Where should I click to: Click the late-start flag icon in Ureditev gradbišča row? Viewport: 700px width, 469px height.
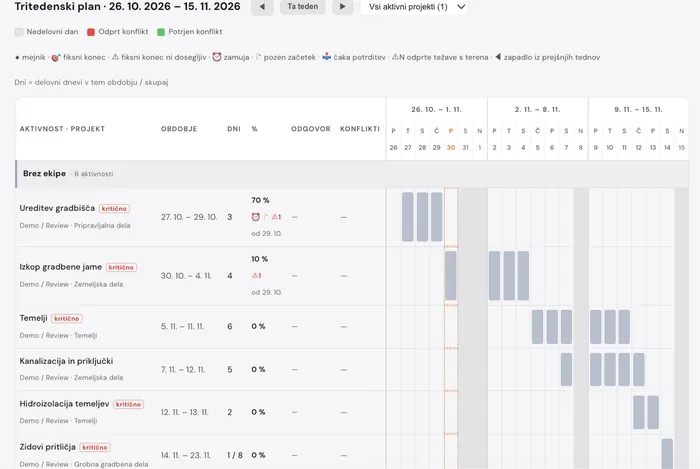[x=266, y=217]
